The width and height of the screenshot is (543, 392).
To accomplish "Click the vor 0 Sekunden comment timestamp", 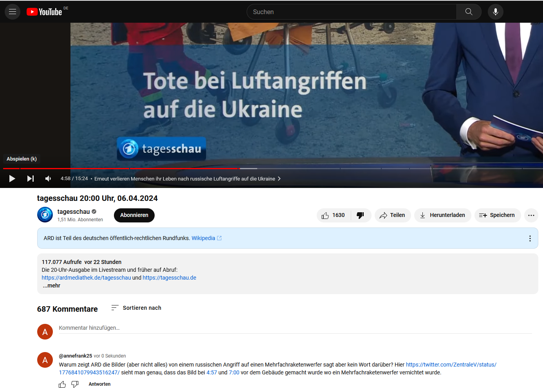I will 110,356.
